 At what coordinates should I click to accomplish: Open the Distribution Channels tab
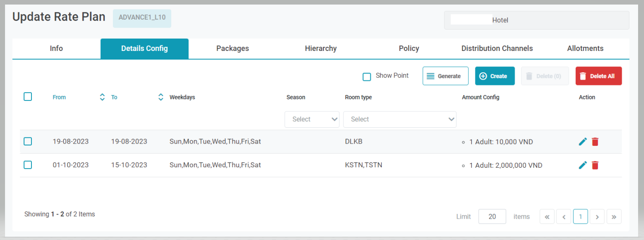click(x=497, y=49)
